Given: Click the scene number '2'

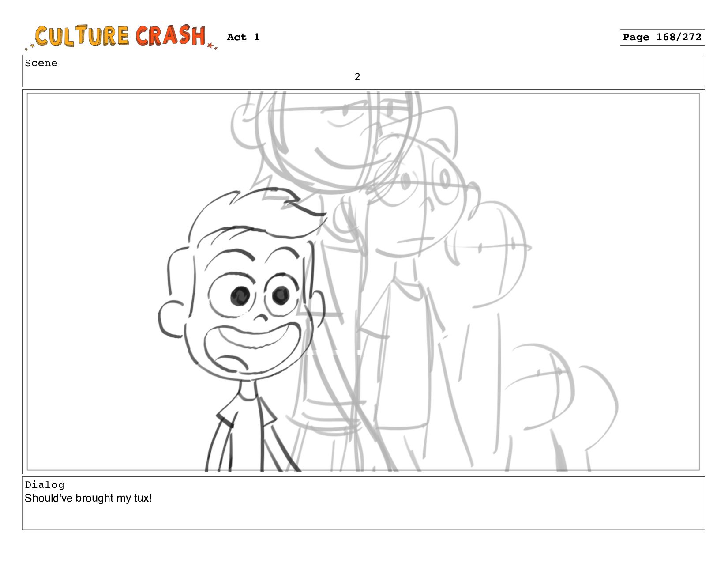Looking at the screenshot, I should point(357,77).
